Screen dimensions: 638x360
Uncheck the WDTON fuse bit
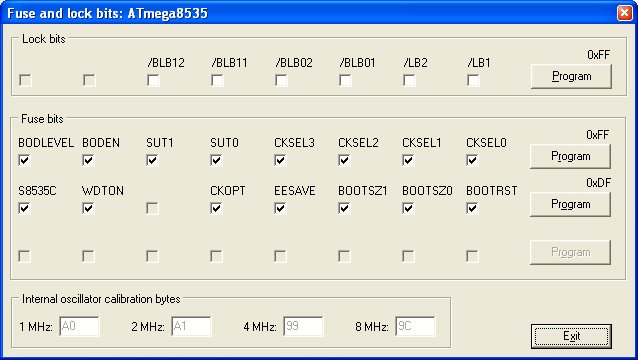coord(88,208)
